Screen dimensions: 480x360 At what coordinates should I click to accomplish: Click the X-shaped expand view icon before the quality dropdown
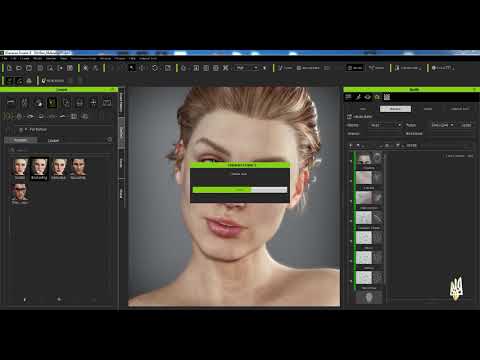(226, 68)
